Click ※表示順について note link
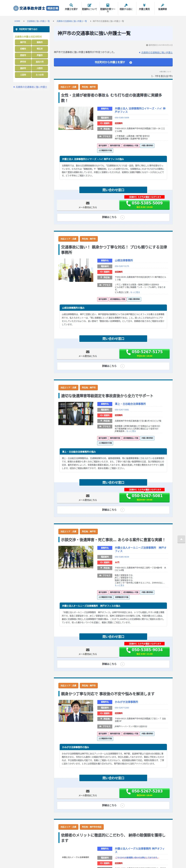The width and height of the screenshot is (186, 868). pos(165,71)
